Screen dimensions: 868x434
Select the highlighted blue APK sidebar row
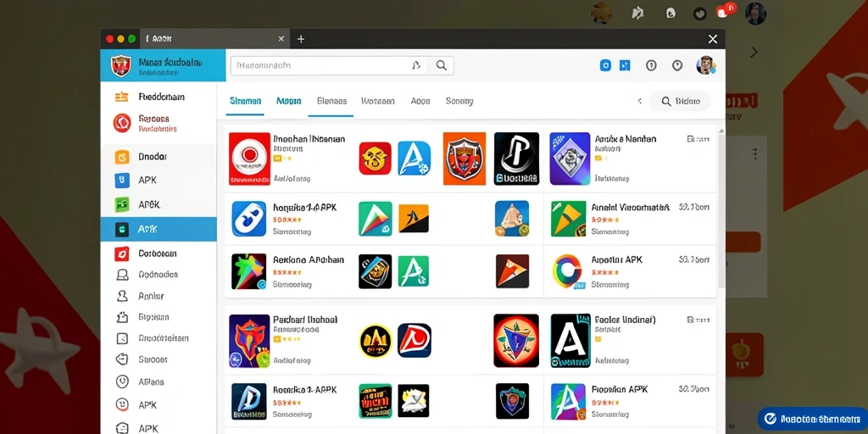(159, 229)
